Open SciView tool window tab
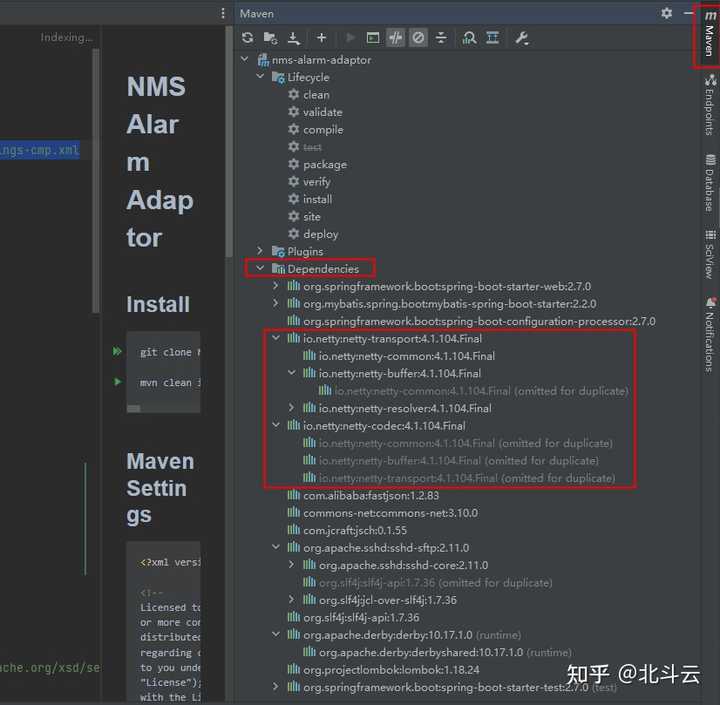 point(710,254)
